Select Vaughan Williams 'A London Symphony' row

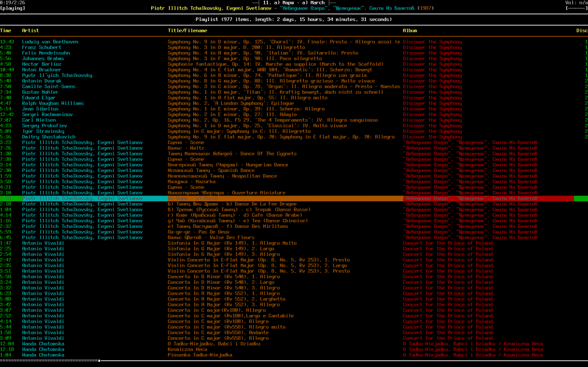pyautogui.click(x=294, y=103)
